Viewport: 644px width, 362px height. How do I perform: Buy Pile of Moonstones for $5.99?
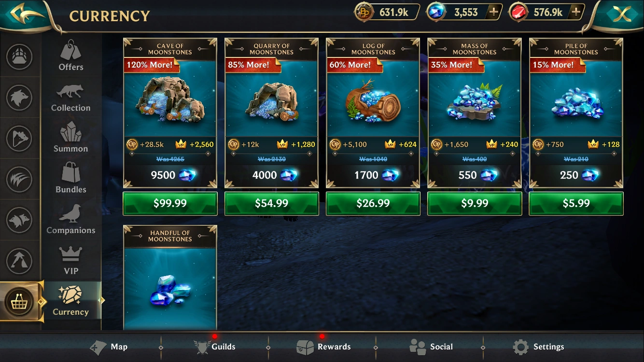[x=576, y=203]
